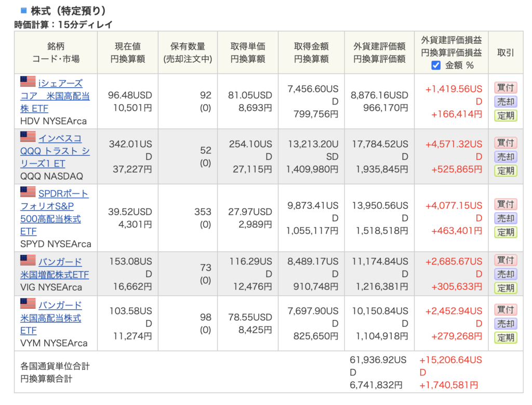Viewport: 532px width, 405px height.
Task: Toggle the 金額 % checkbox in header
Action: point(436,65)
